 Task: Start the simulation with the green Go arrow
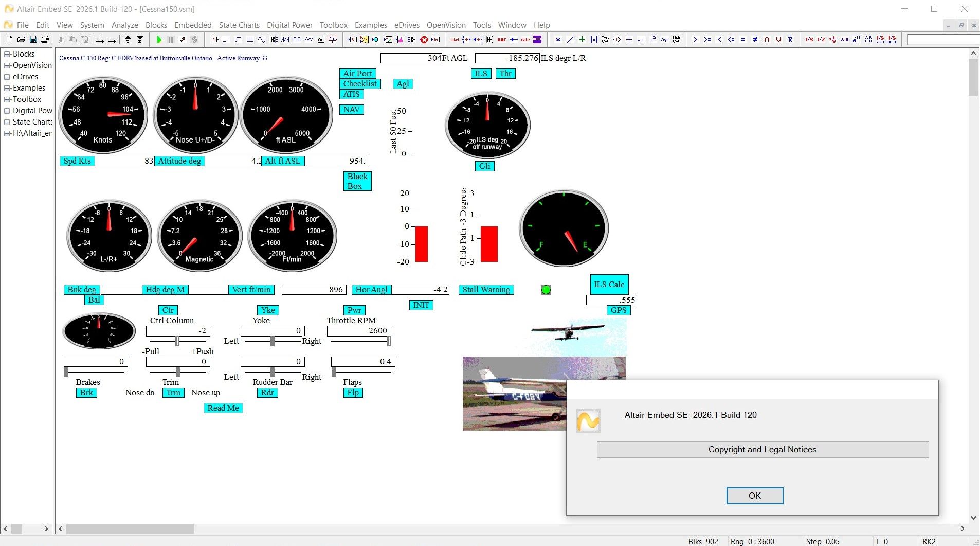tap(159, 39)
